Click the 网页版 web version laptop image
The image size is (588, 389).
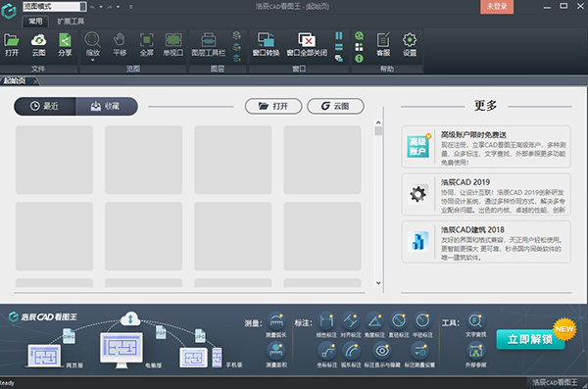point(44,356)
